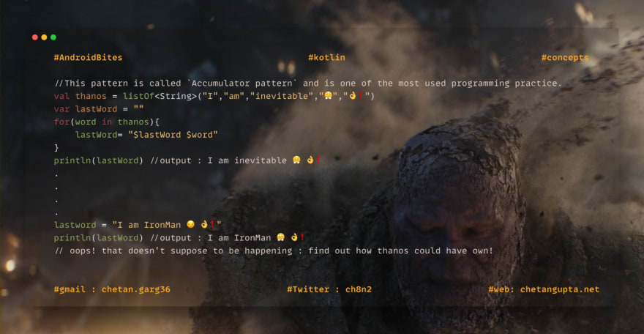Click the OK-hand emoji in the listOf line
644x334 pixels.
pyautogui.click(x=353, y=96)
